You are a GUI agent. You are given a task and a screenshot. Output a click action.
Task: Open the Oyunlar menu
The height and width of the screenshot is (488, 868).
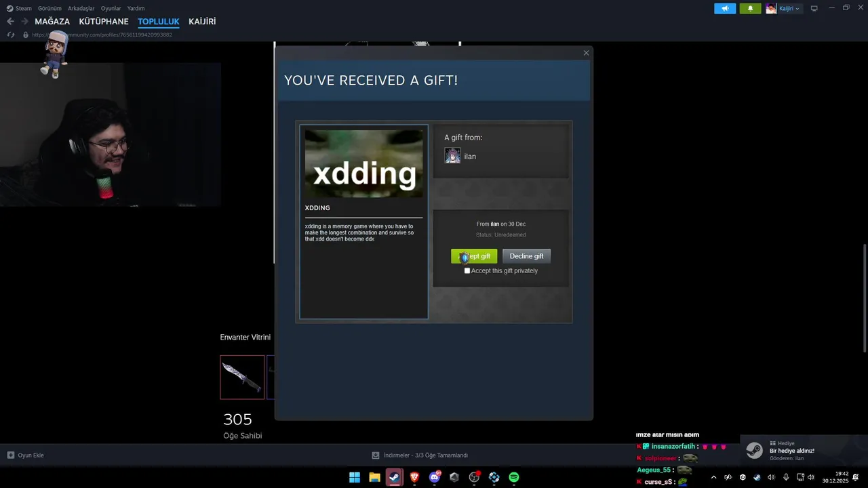(x=111, y=8)
